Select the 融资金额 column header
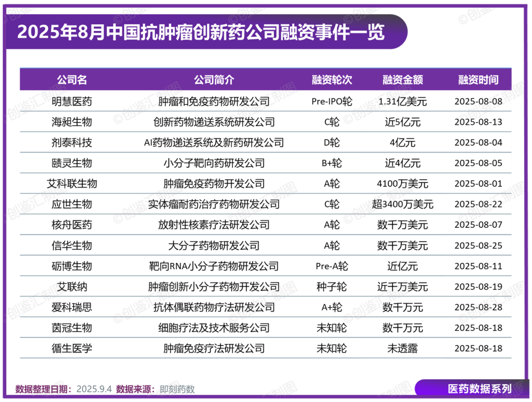 pyautogui.click(x=402, y=80)
